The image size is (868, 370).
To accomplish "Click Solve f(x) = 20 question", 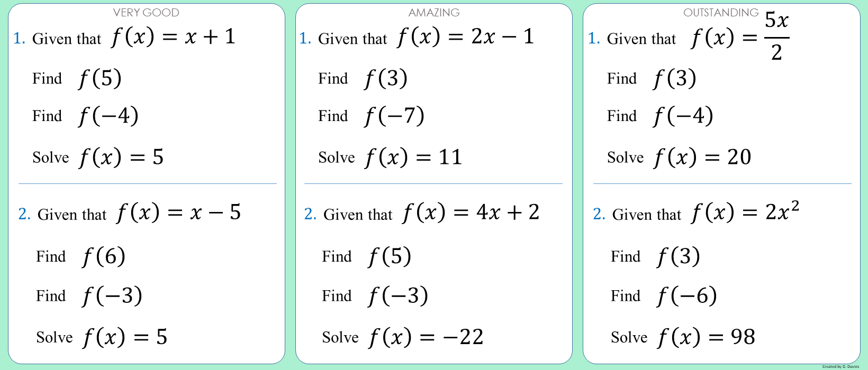I will pyautogui.click(x=679, y=158).
